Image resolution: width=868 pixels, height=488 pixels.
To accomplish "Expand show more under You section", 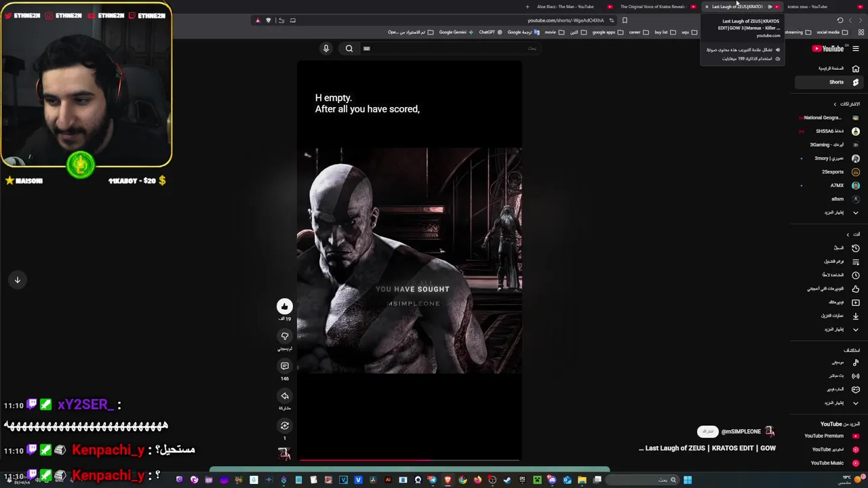I will pyautogui.click(x=828, y=329).
